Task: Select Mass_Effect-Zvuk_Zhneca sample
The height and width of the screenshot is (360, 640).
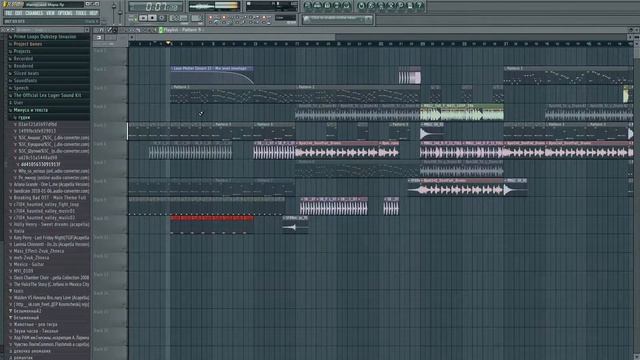Action: 38,251
